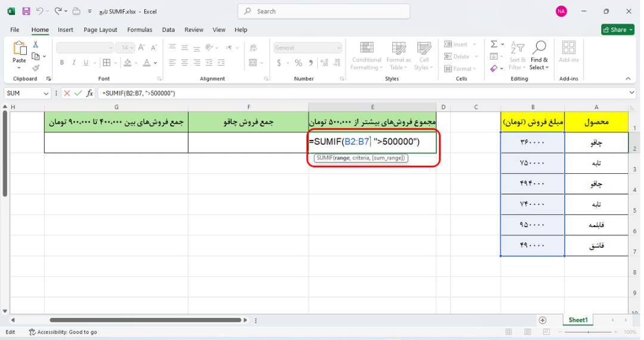This screenshot has width=644, height=340.
Task: Select the Sheet1 tab
Action: coord(578,320)
